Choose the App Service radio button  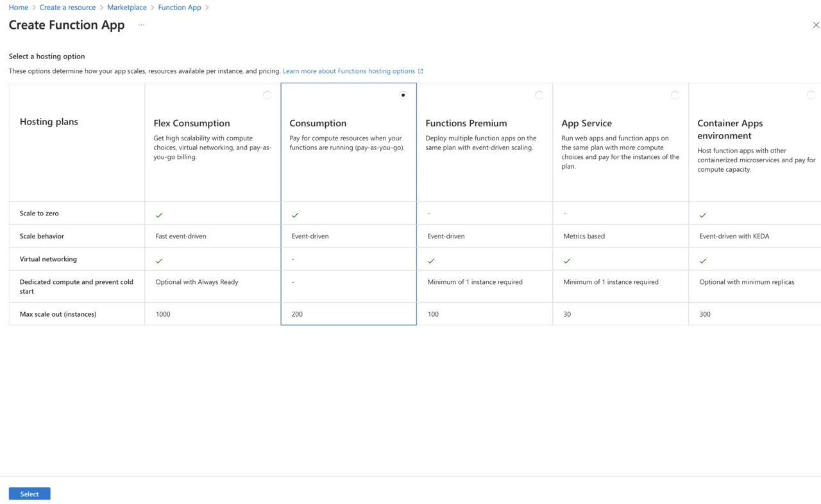(x=675, y=95)
